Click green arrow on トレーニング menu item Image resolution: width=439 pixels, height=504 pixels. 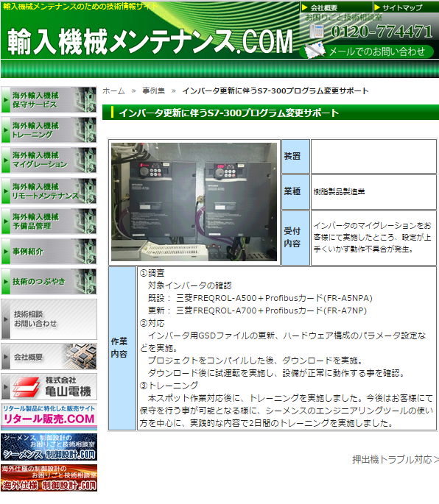[x=6, y=129]
